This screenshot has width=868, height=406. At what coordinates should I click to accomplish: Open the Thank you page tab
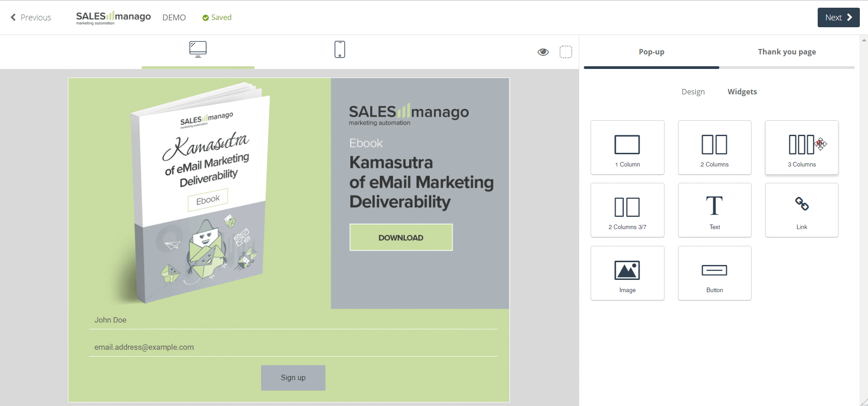coord(787,52)
